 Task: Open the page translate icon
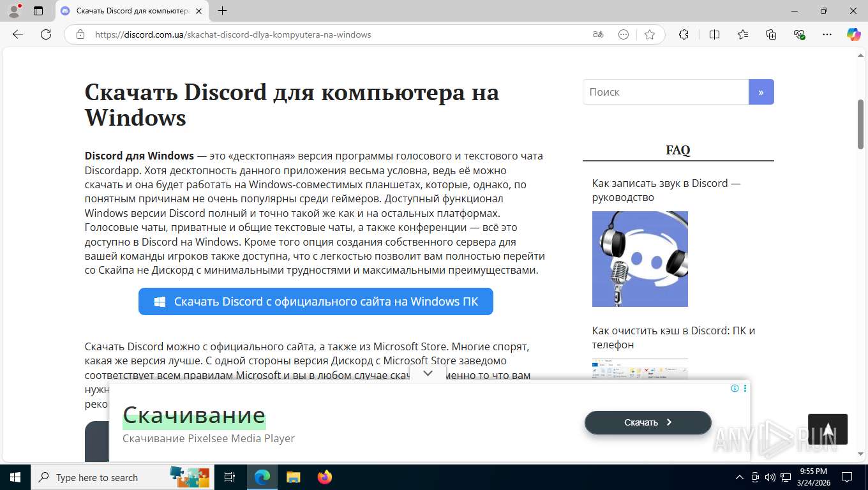click(598, 34)
